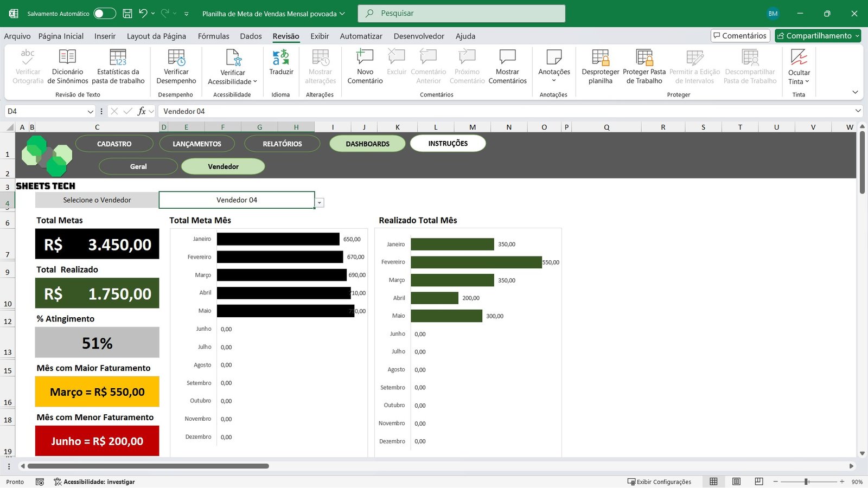Click the zoom slider handle
Screen dimensions: 868x488
tap(807, 481)
